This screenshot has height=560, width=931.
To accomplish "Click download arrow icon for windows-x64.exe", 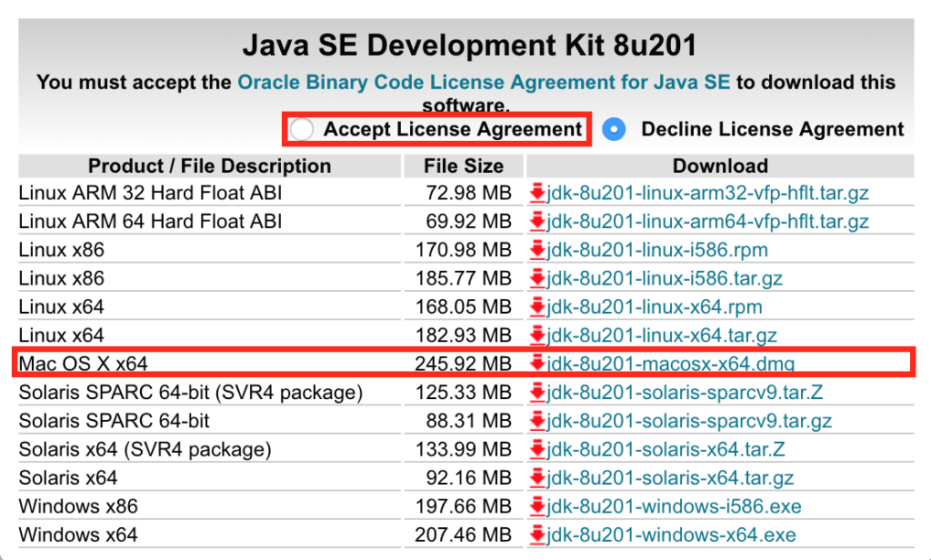I will 537,535.
